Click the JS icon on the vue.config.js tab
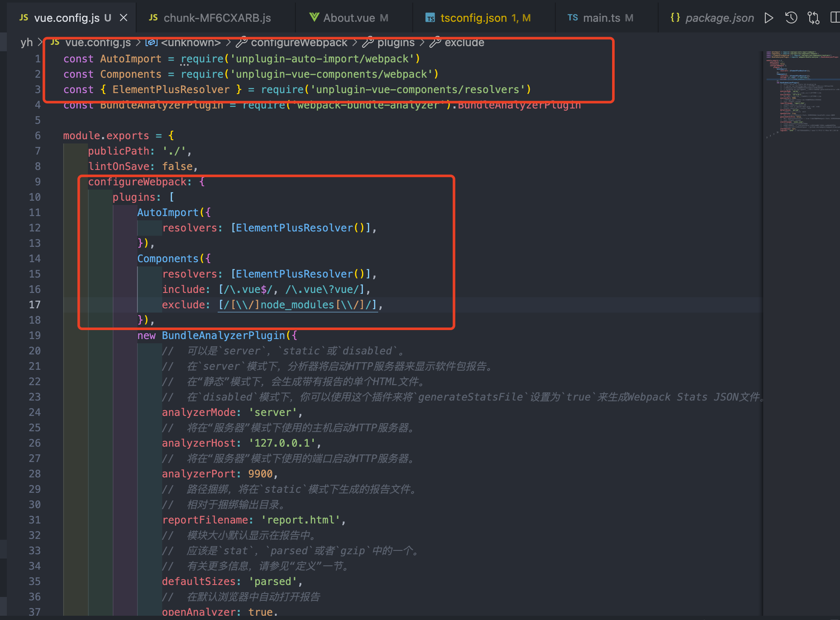 pos(24,18)
